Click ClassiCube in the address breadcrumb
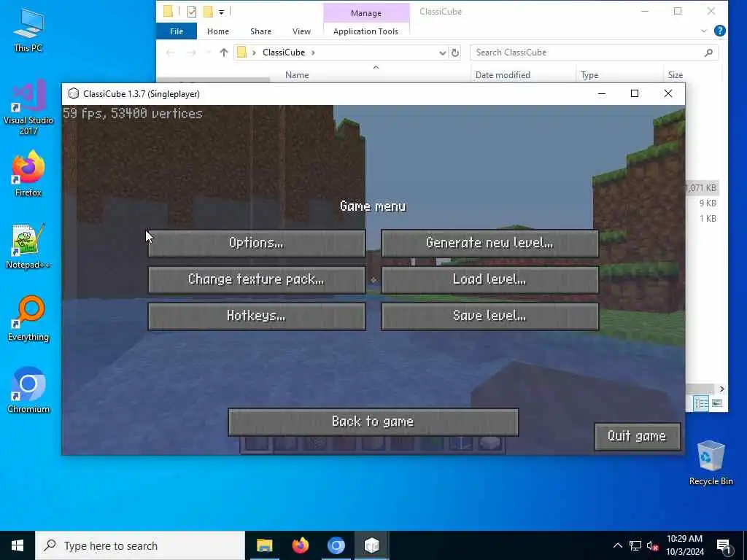 click(284, 52)
